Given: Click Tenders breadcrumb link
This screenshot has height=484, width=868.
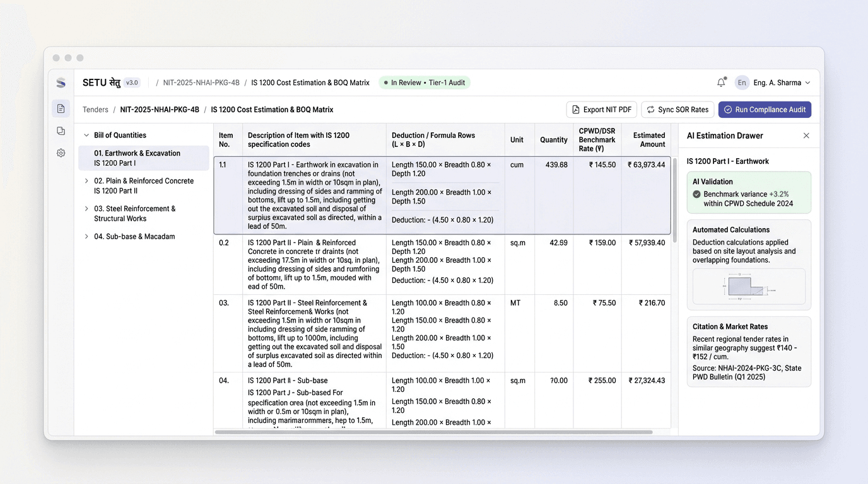Looking at the screenshot, I should point(95,110).
